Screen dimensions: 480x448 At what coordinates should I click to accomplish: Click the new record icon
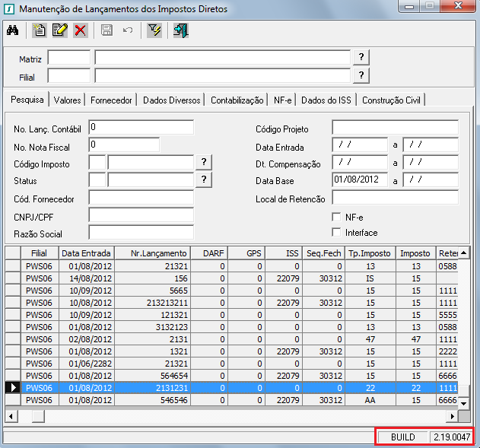39,30
